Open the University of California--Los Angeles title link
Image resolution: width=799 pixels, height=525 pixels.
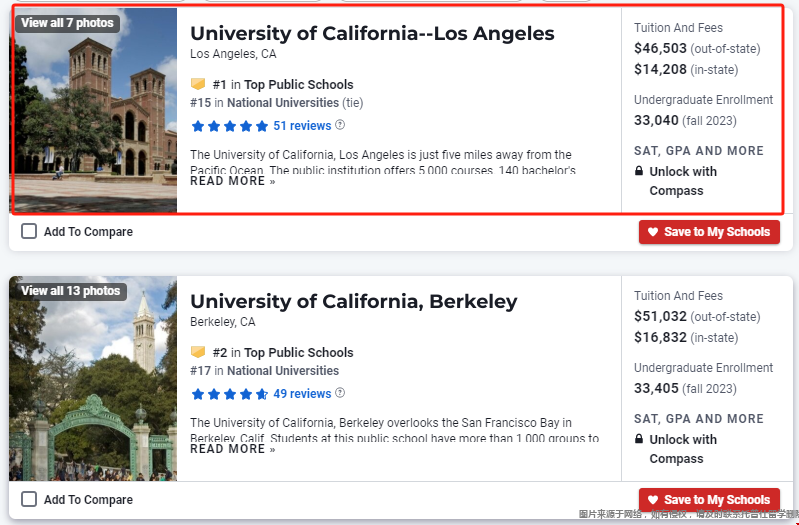tap(372, 34)
